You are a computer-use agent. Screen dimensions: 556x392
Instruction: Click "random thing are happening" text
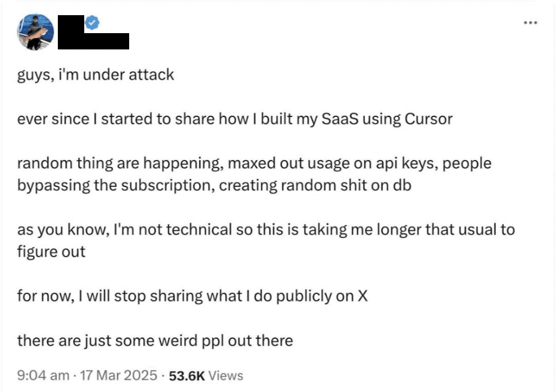[120, 164]
